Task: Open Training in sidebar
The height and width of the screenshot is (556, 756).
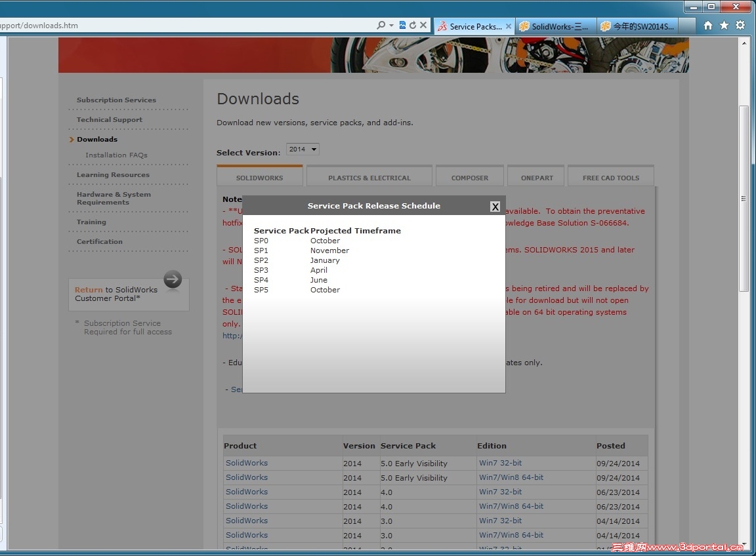Action: [x=91, y=222]
